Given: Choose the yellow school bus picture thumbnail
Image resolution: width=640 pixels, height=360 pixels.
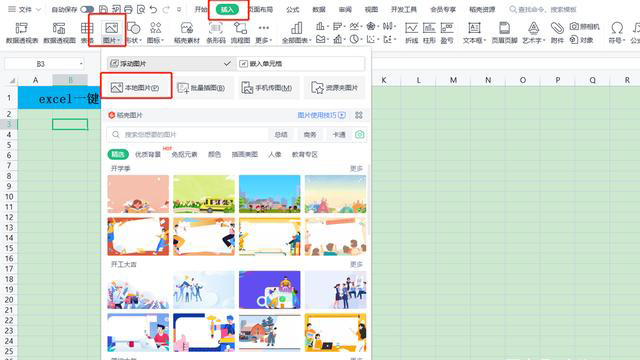Looking at the screenshot, I should tap(204, 194).
